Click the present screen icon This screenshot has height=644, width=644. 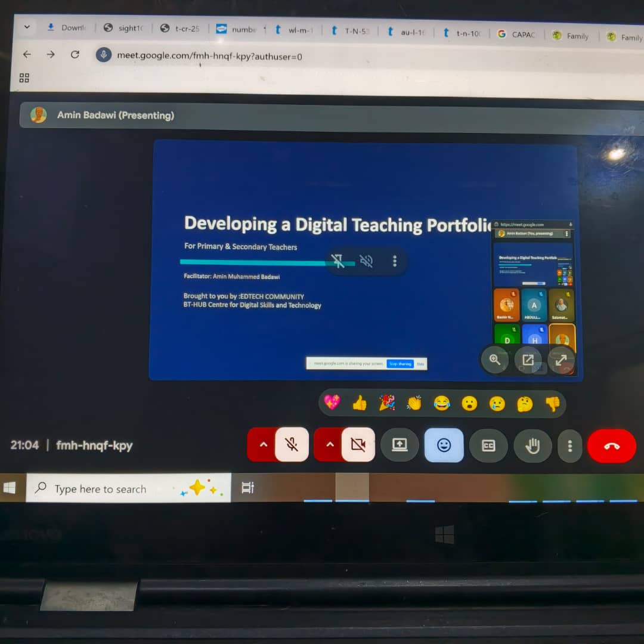(x=400, y=445)
